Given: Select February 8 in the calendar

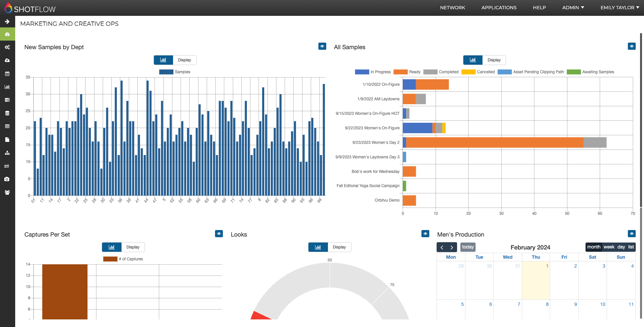Looking at the screenshot, I should click(x=547, y=304).
